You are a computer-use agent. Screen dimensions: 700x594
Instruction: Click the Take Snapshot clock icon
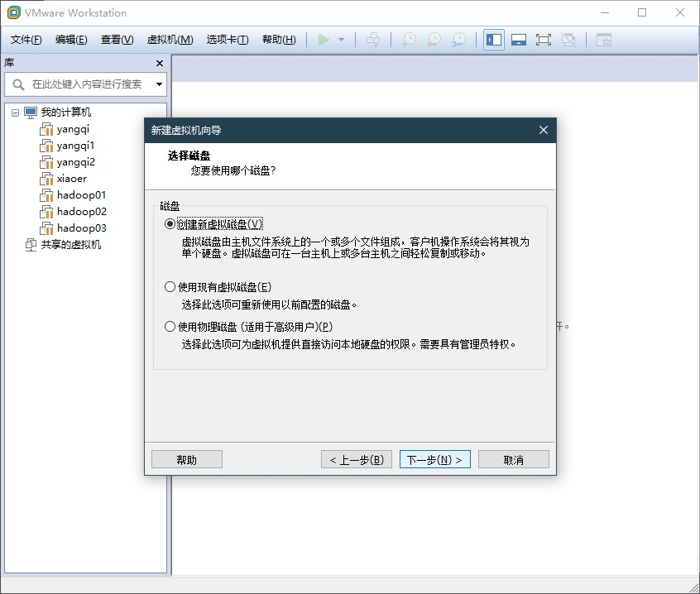click(409, 40)
